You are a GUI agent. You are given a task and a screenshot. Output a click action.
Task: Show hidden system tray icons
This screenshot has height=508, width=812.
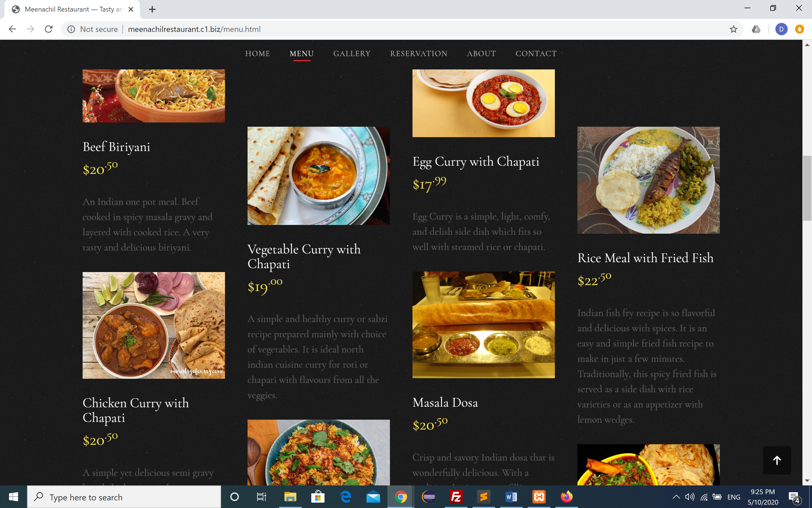tap(676, 497)
